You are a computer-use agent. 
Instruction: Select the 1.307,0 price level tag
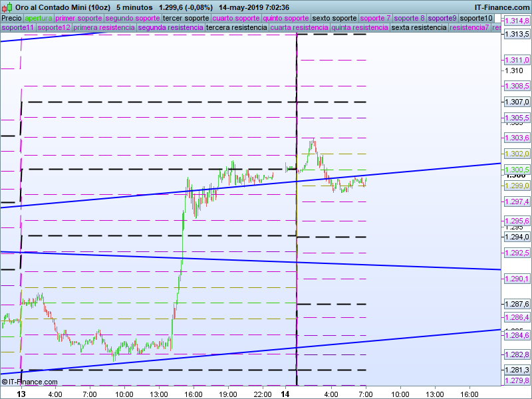tap(517, 102)
